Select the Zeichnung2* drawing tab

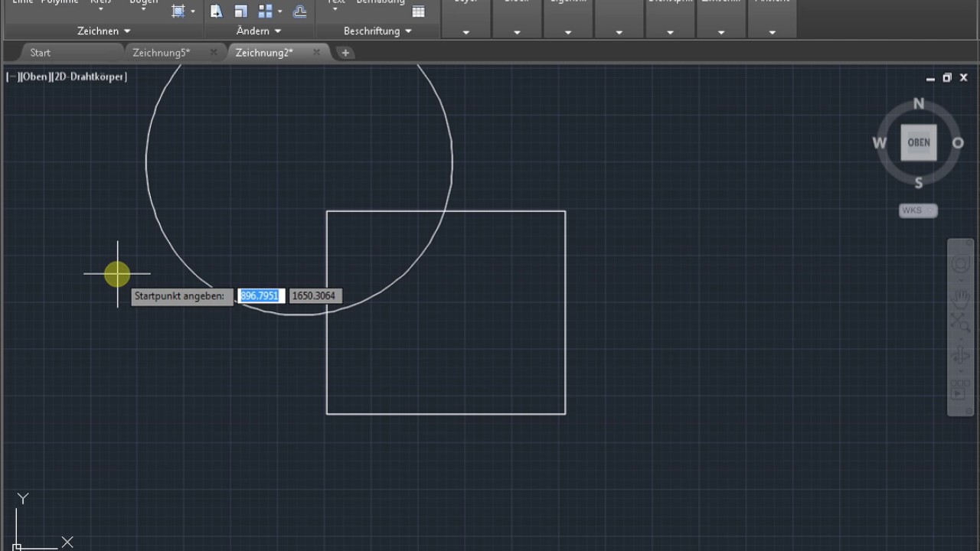264,53
